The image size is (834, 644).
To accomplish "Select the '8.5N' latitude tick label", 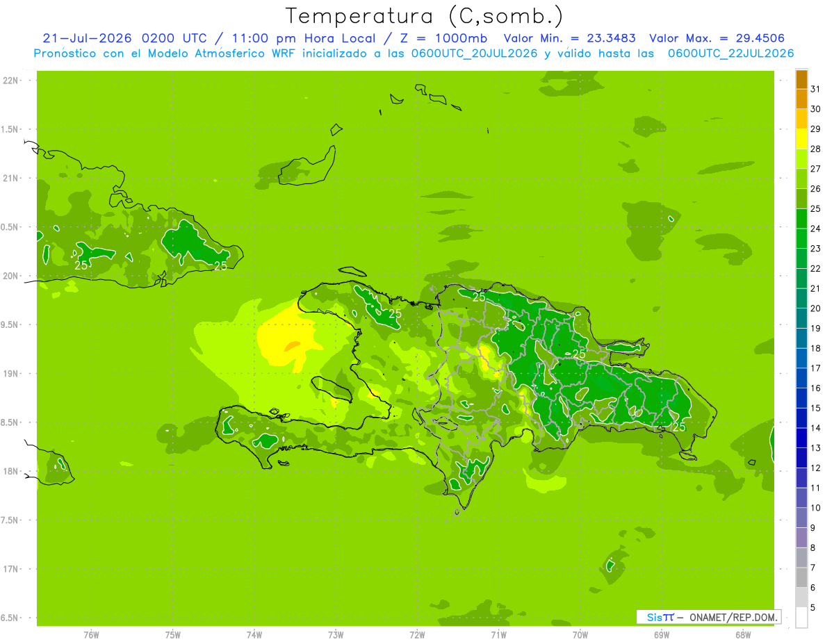I will pos(10,422).
